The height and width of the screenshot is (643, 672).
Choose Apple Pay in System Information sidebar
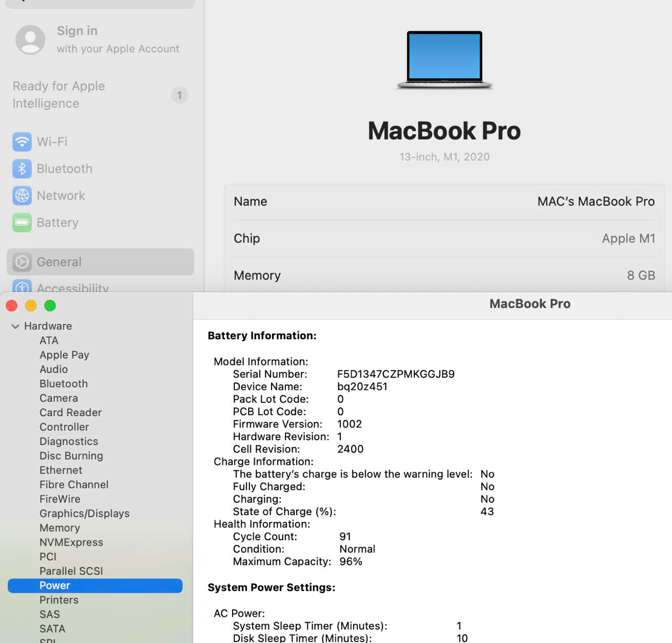pos(64,355)
